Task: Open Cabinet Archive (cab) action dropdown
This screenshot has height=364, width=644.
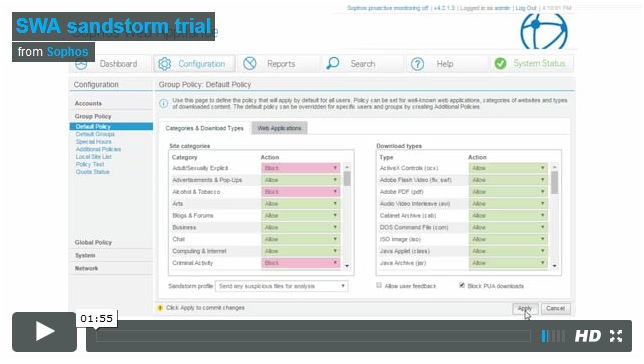Action: click(508, 216)
